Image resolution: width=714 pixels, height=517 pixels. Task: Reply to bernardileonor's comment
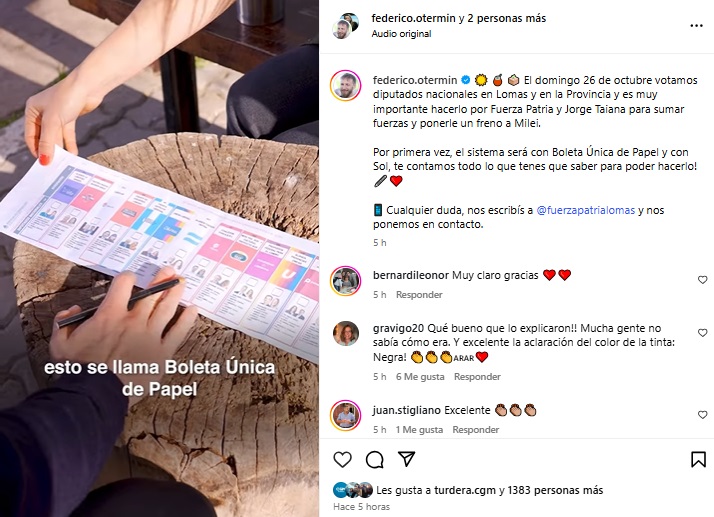419,295
